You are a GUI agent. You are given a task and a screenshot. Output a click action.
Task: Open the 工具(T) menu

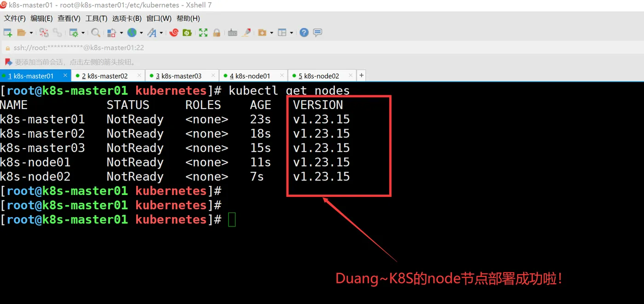[96, 18]
